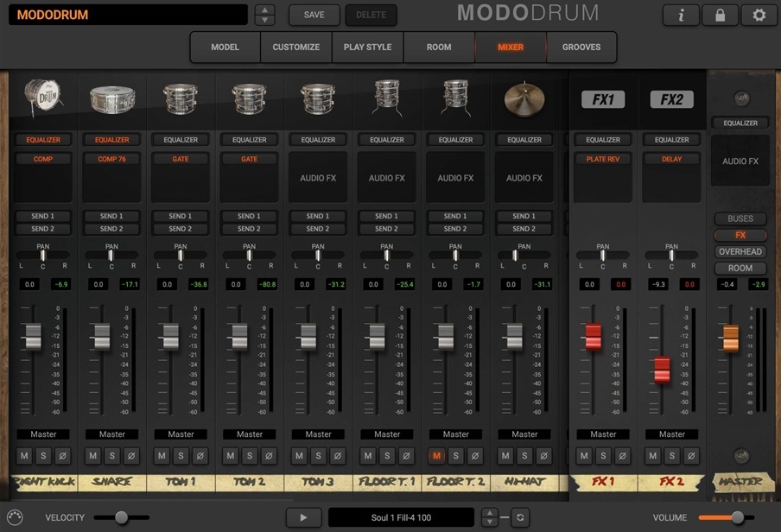781x532 pixels.
Task: Mute the Tom 3 channel
Action: 299,455
